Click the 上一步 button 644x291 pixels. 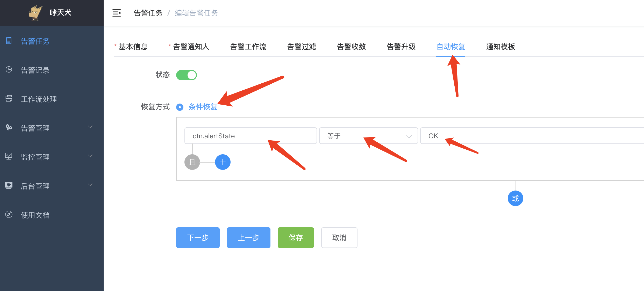pos(249,238)
